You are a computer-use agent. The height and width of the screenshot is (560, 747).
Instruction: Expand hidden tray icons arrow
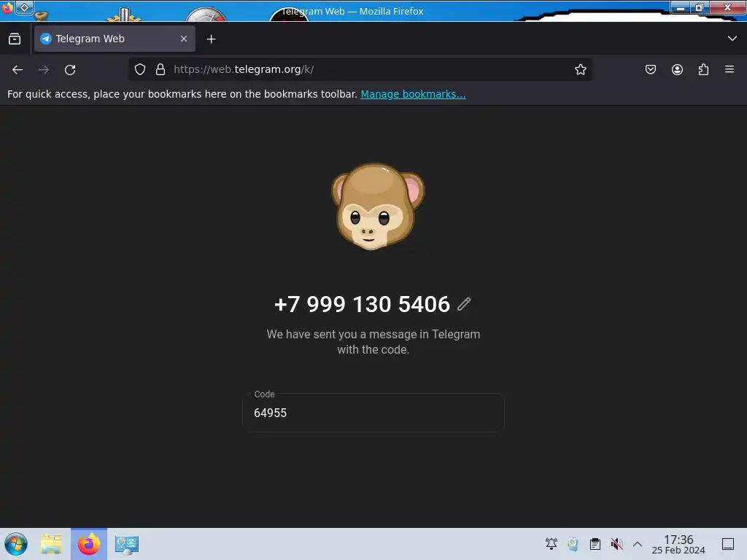638,544
